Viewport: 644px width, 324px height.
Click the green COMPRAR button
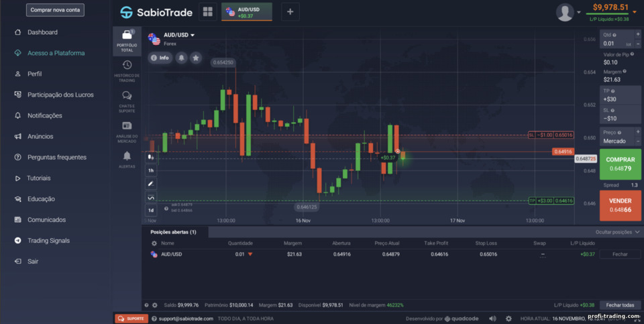click(620, 164)
